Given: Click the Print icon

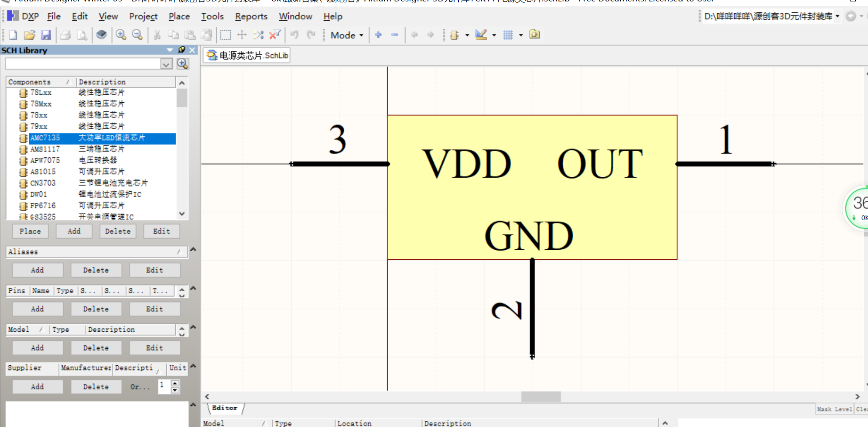Looking at the screenshot, I should pos(65,35).
